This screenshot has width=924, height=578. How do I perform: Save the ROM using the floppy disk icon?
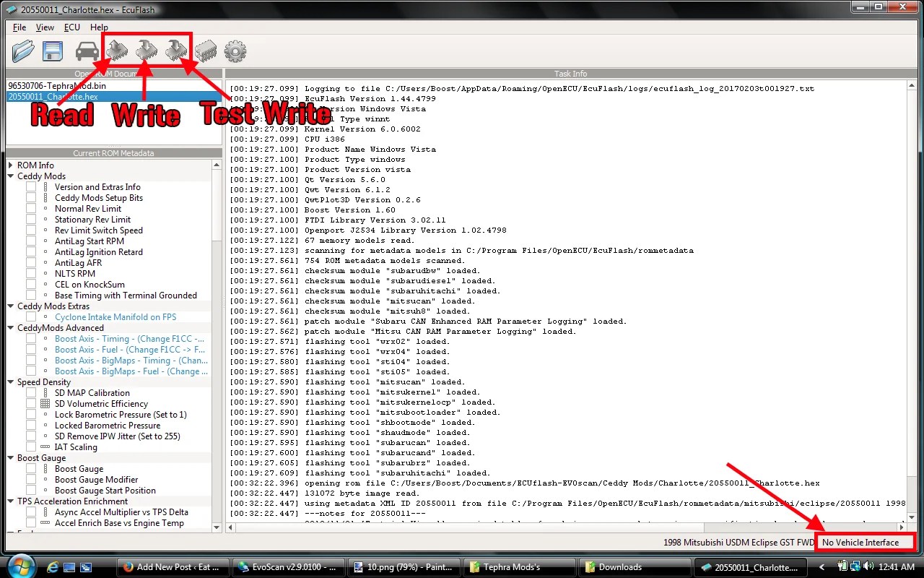pos(53,51)
